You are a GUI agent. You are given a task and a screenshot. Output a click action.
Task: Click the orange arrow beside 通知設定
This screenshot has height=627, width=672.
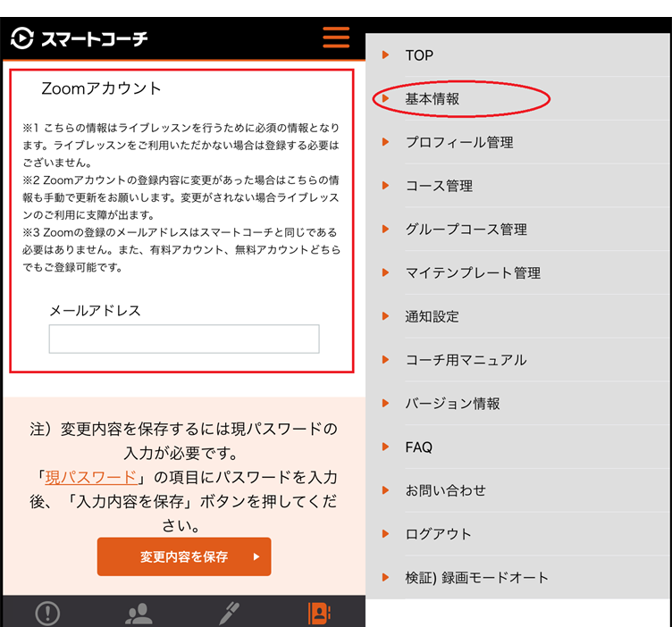[x=385, y=316]
